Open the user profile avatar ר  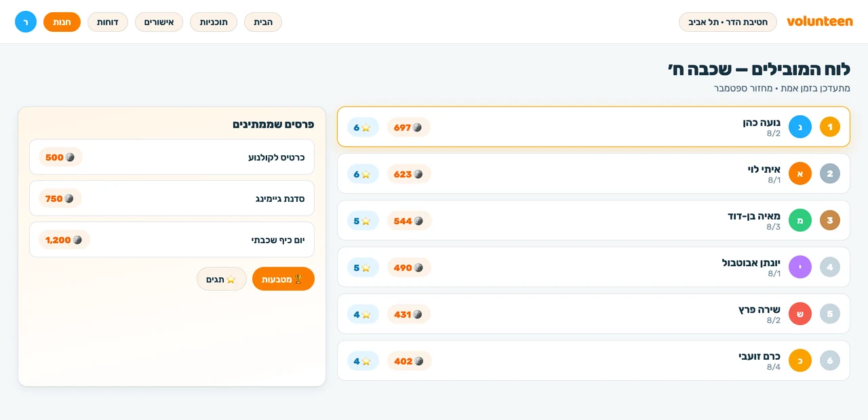click(26, 22)
